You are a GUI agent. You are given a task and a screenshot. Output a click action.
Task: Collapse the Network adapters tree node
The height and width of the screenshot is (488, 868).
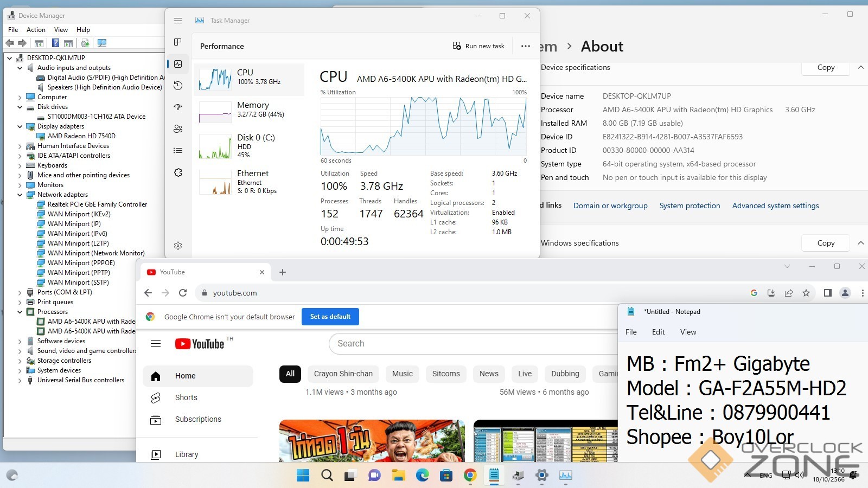20,195
